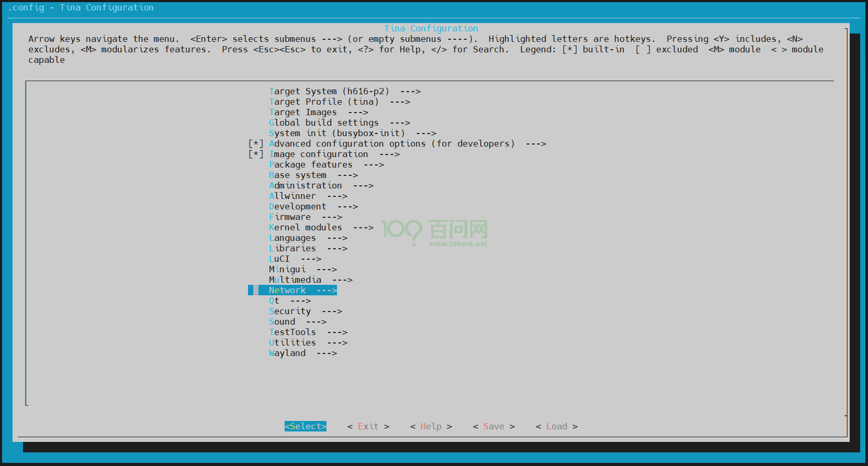868x466 pixels.
Task: Open the Package features entry
Action: (310, 165)
